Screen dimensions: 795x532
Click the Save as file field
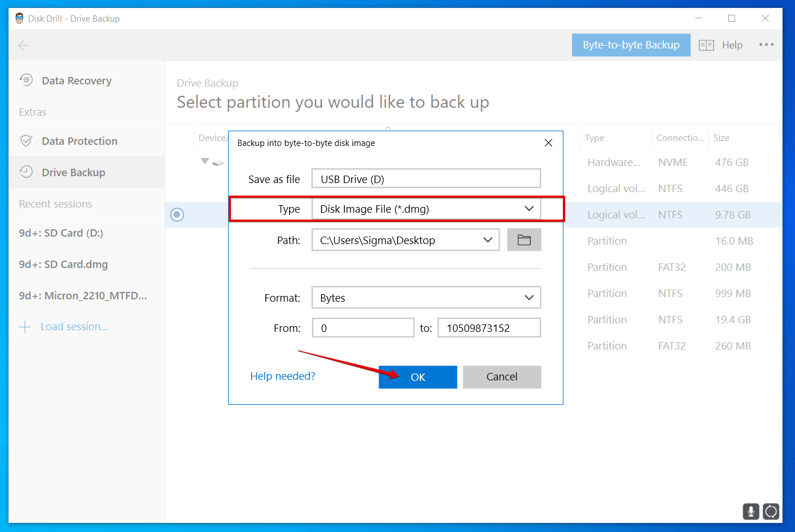426,178
